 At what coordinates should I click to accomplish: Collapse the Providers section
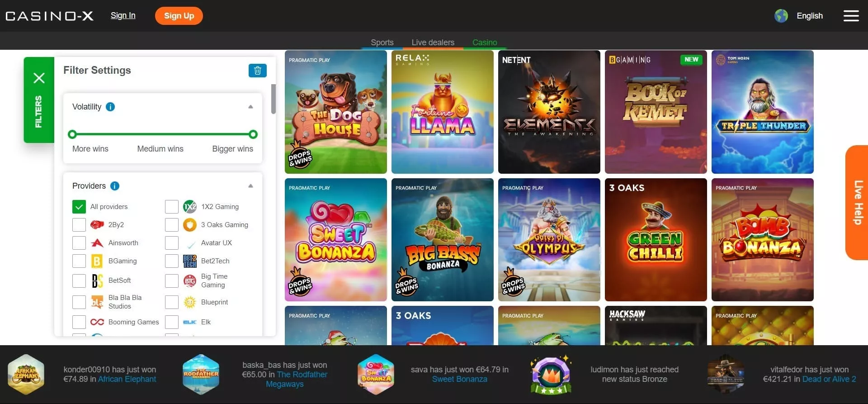tap(250, 186)
